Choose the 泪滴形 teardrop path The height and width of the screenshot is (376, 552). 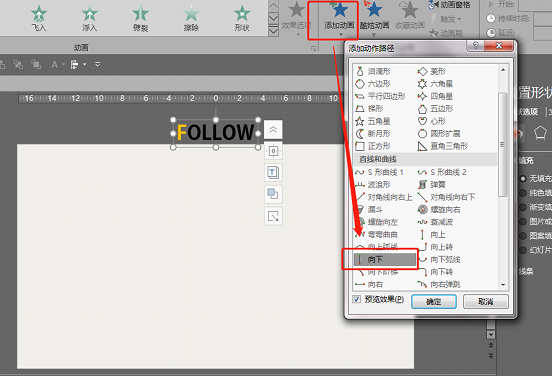(374, 71)
